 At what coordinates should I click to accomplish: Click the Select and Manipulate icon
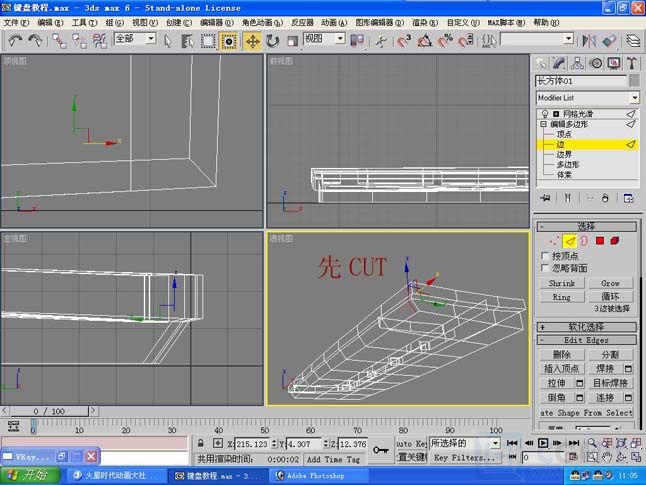382,41
